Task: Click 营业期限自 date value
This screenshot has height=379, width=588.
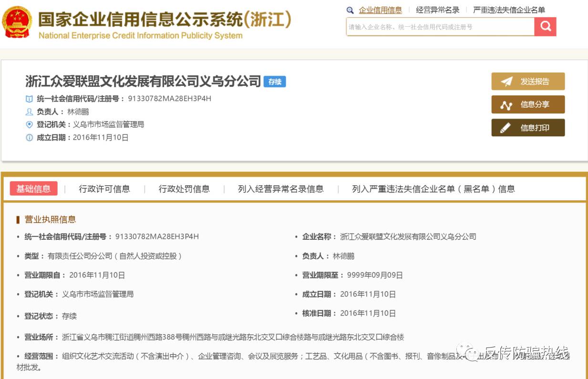Action: point(97,275)
